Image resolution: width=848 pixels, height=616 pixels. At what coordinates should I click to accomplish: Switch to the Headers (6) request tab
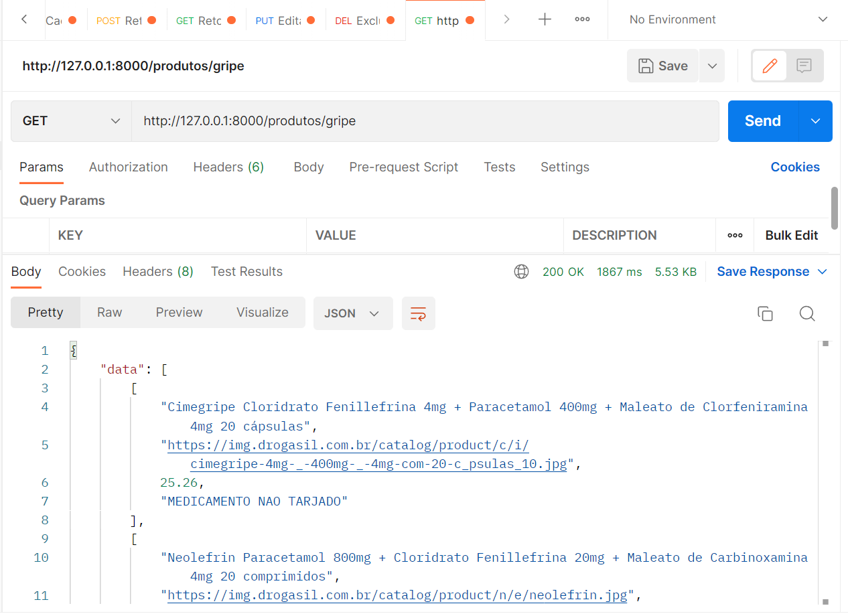pyautogui.click(x=228, y=167)
